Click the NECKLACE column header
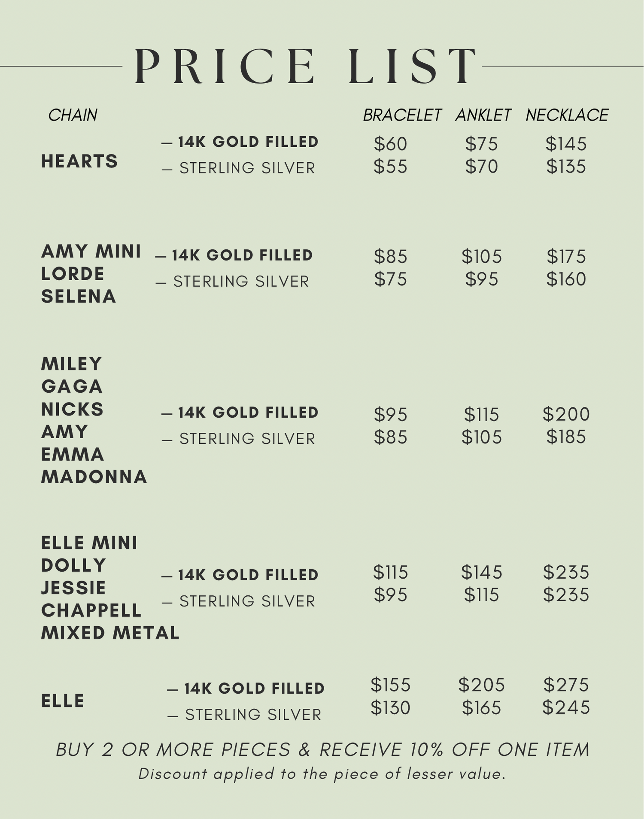Screen dimensions: 644x819 pyautogui.click(x=567, y=115)
